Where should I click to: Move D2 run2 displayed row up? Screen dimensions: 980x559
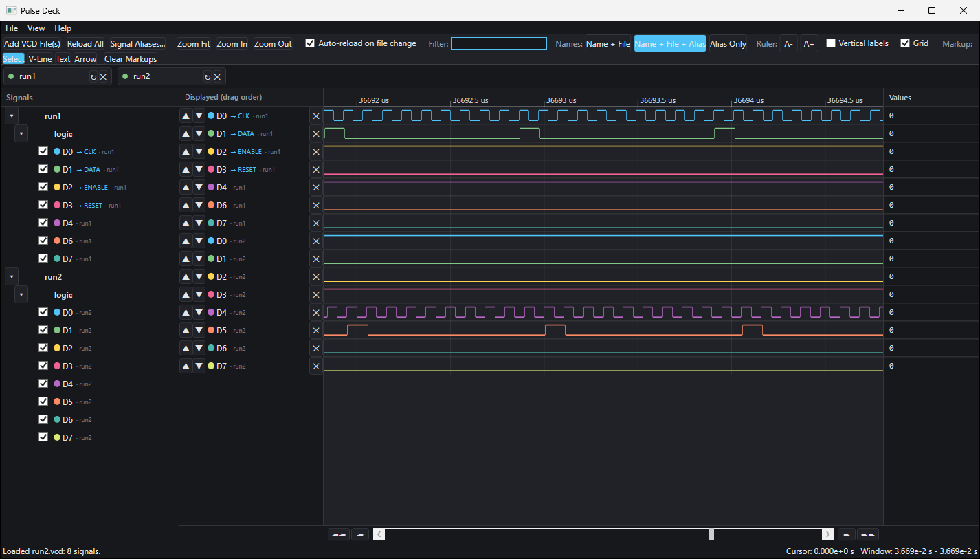pyautogui.click(x=186, y=277)
